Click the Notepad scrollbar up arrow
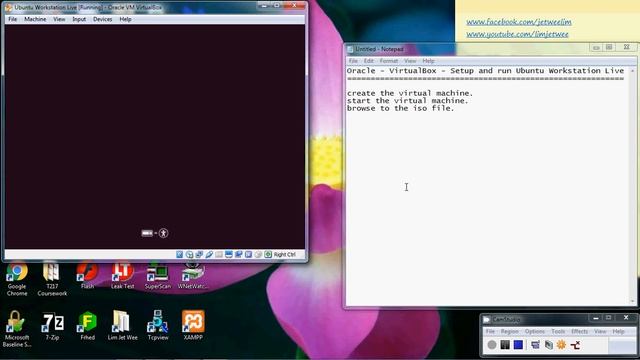The width and height of the screenshot is (640, 360). [x=633, y=71]
